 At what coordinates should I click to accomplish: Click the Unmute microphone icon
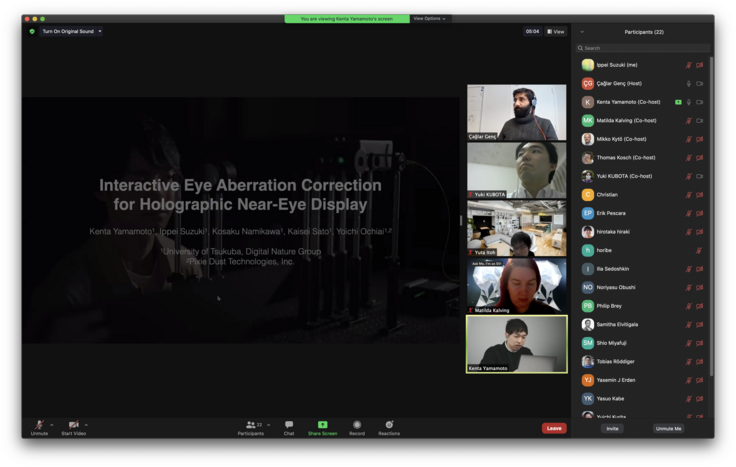(x=39, y=425)
